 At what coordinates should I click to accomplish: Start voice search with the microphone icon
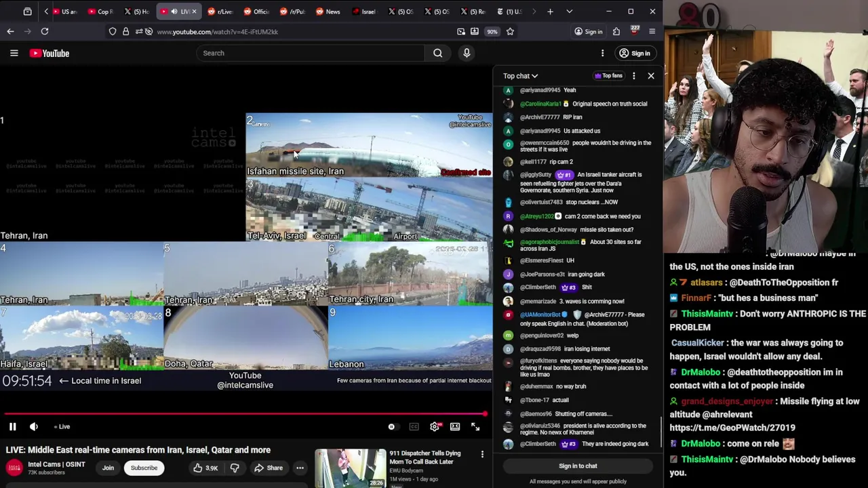click(x=467, y=53)
